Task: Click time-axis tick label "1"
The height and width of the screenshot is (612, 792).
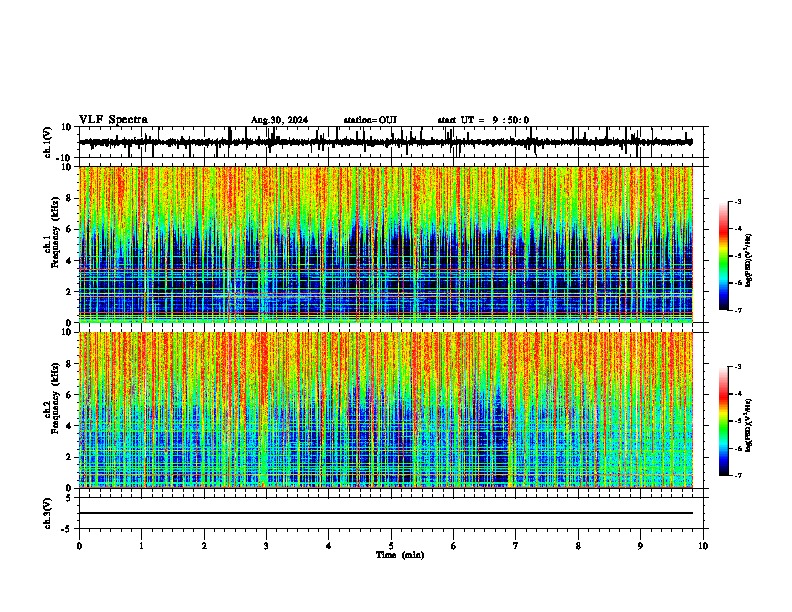Action: (x=141, y=546)
